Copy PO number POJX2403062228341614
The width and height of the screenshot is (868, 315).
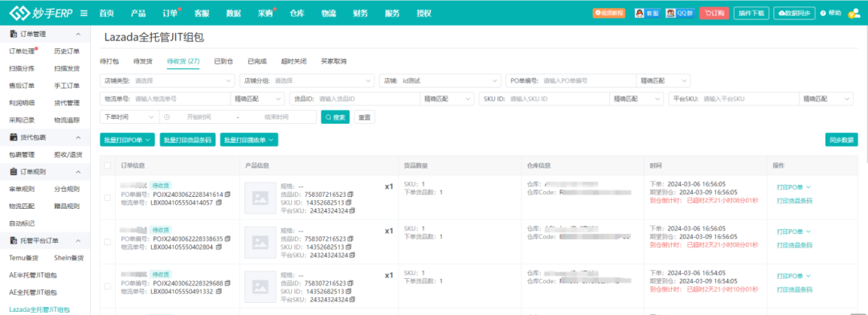pyautogui.click(x=227, y=195)
